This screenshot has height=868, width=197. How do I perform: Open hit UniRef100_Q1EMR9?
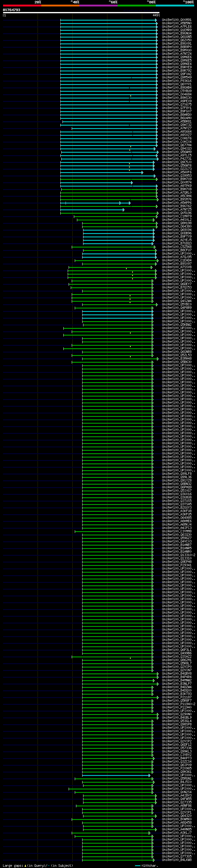pos(176,30)
